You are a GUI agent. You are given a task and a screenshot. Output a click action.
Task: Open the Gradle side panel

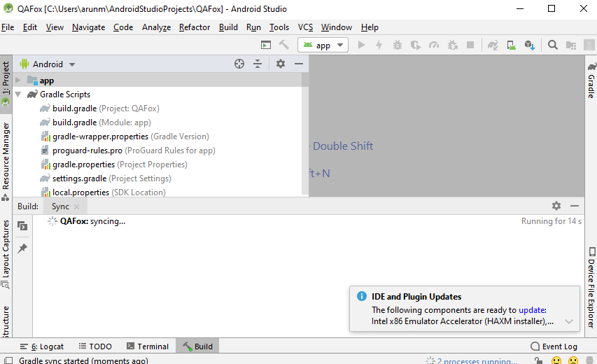tap(591, 80)
